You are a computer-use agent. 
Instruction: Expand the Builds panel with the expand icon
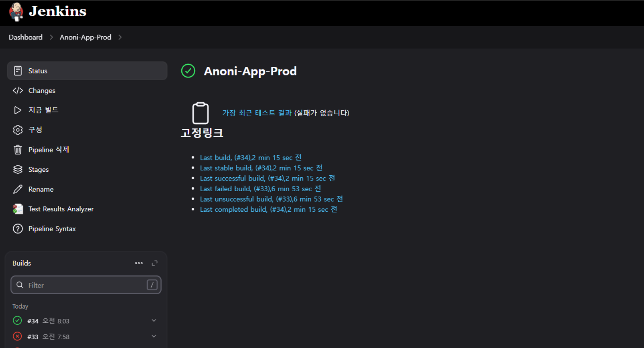click(154, 263)
